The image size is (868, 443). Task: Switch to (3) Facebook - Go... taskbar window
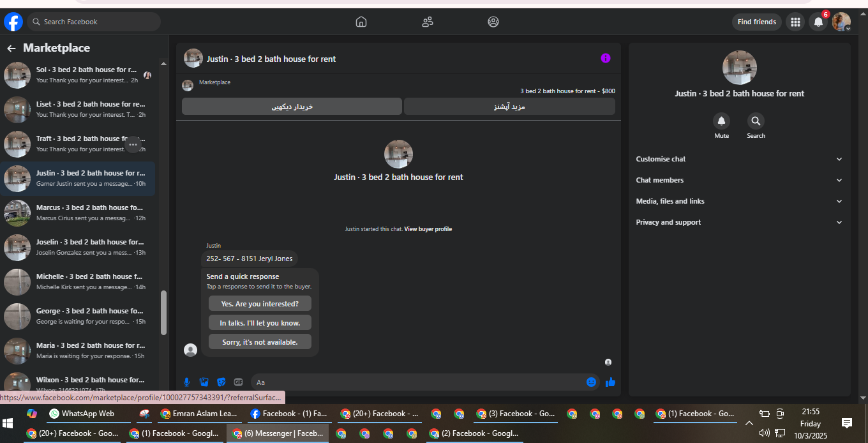click(x=516, y=414)
